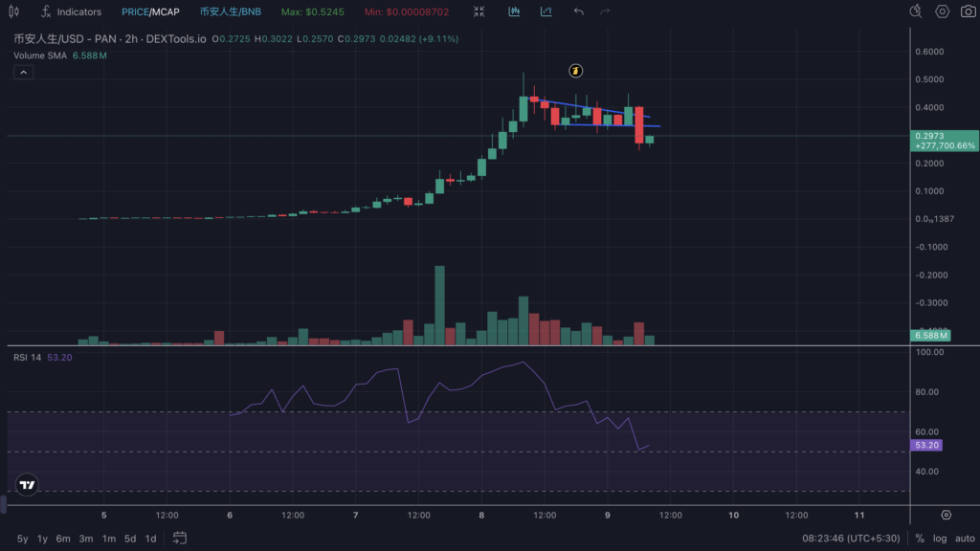Take a chart snapshot with camera icon
This screenshot has width=980, height=551.
tap(969, 11)
